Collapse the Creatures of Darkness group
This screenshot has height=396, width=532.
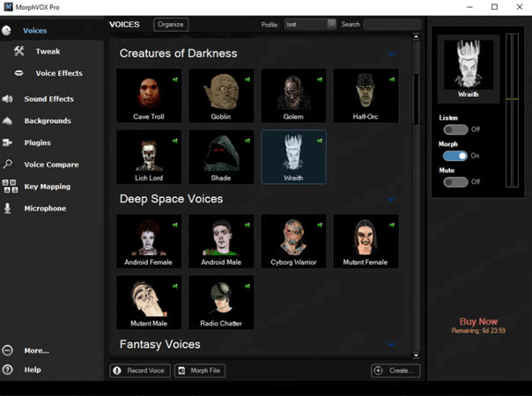pyautogui.click(x=392, y=54)
